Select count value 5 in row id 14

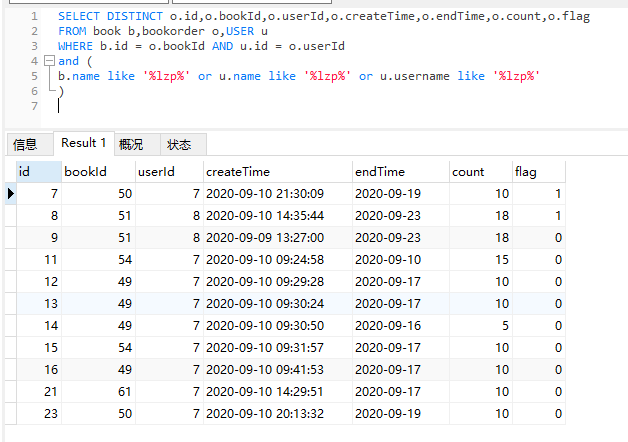[x=481, y=326]
